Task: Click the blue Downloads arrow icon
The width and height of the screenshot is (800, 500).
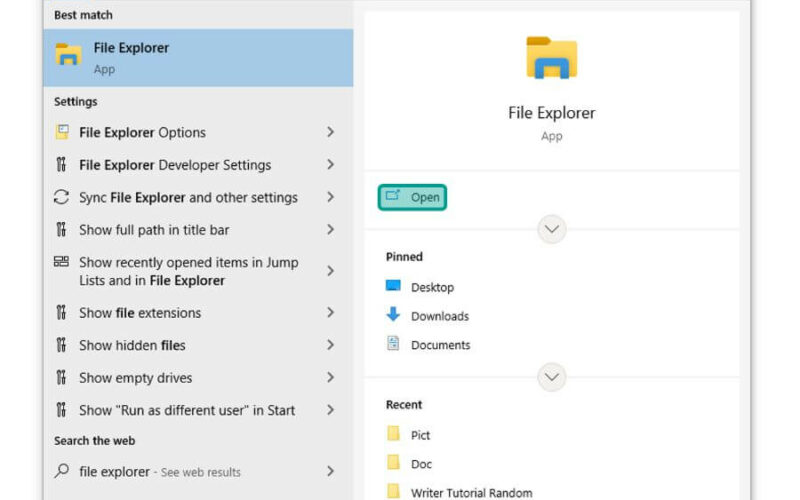Action: (393, 314)
